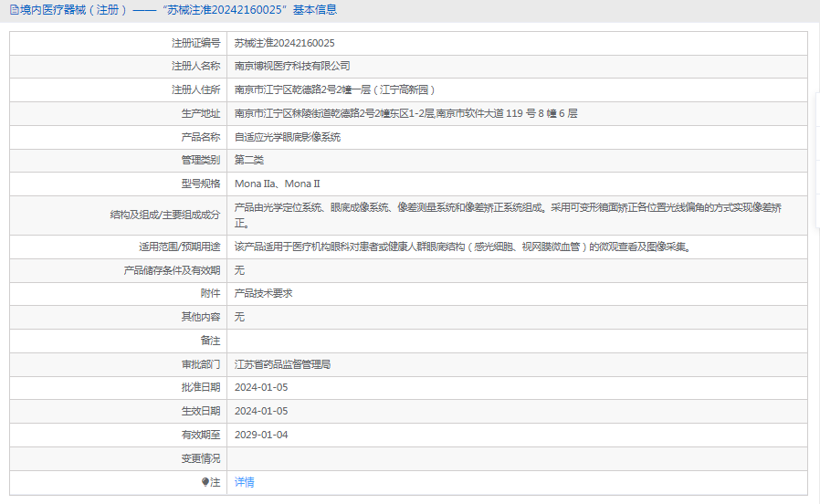Select the intended use text starting 该产品适用于医疗机构

463,247
